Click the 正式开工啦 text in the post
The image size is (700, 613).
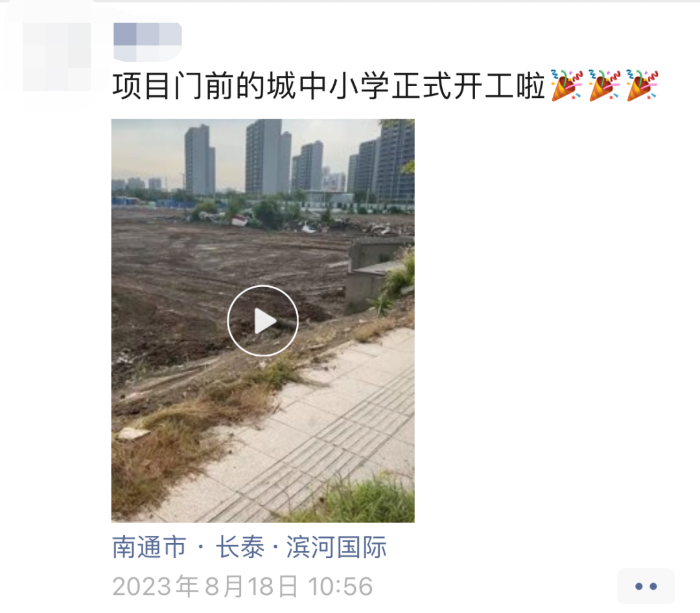pyautogui.click(x=469, y=86)
